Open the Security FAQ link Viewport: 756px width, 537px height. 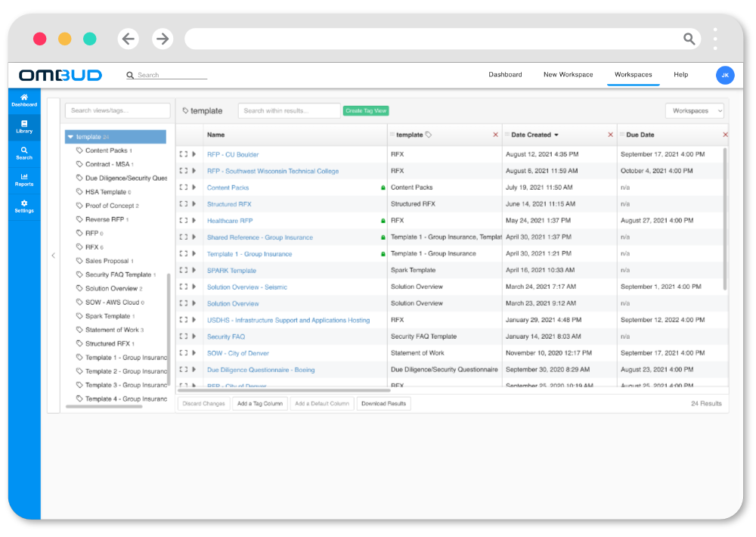coord(226,337)
